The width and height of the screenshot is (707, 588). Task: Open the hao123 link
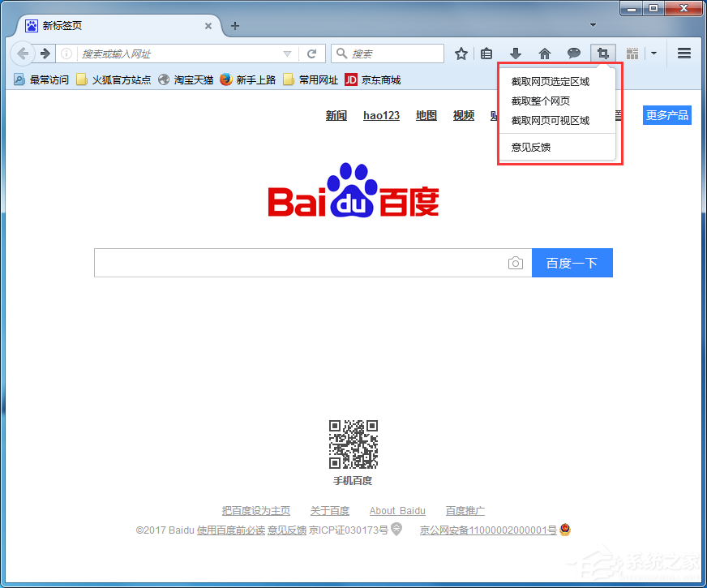tap(381, 115)
